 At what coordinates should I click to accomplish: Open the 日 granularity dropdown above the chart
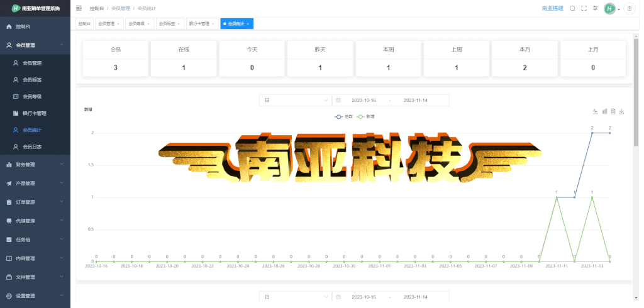point(296,100)
